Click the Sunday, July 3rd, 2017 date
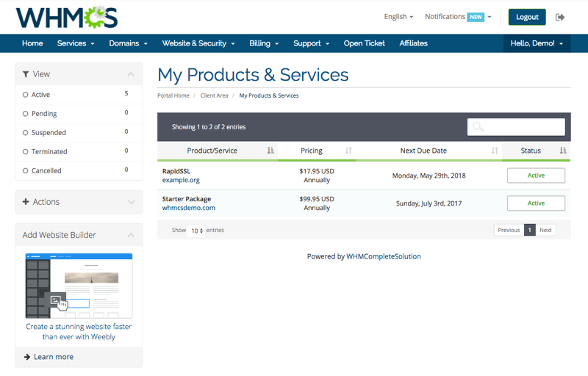 tap(429, 203)
